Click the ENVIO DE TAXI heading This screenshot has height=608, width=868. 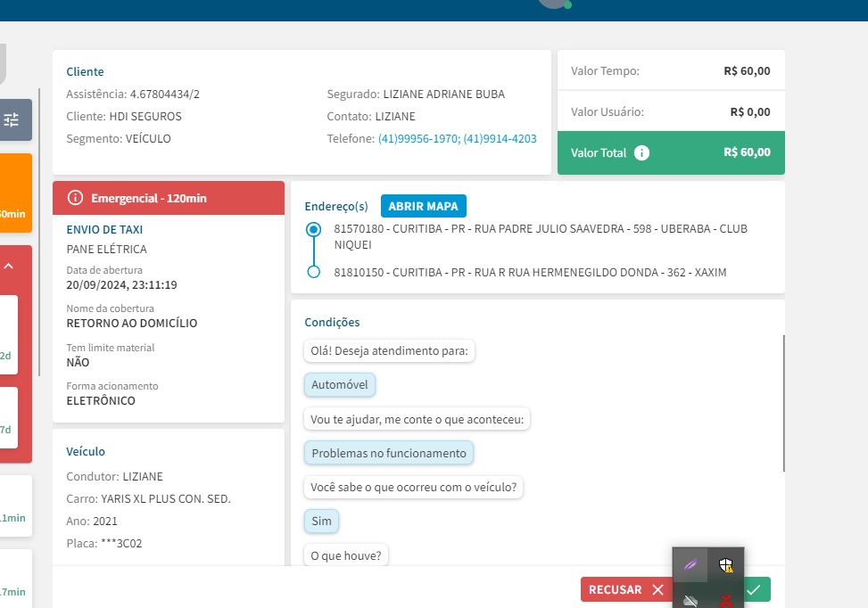click(x=104, y=230)
